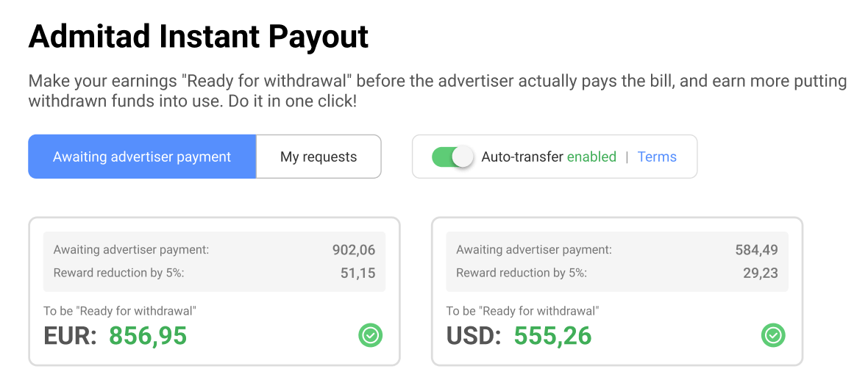868x383 pixels.
Task: Click USD awaiting payment value 584,49
Action: [756, 250]
